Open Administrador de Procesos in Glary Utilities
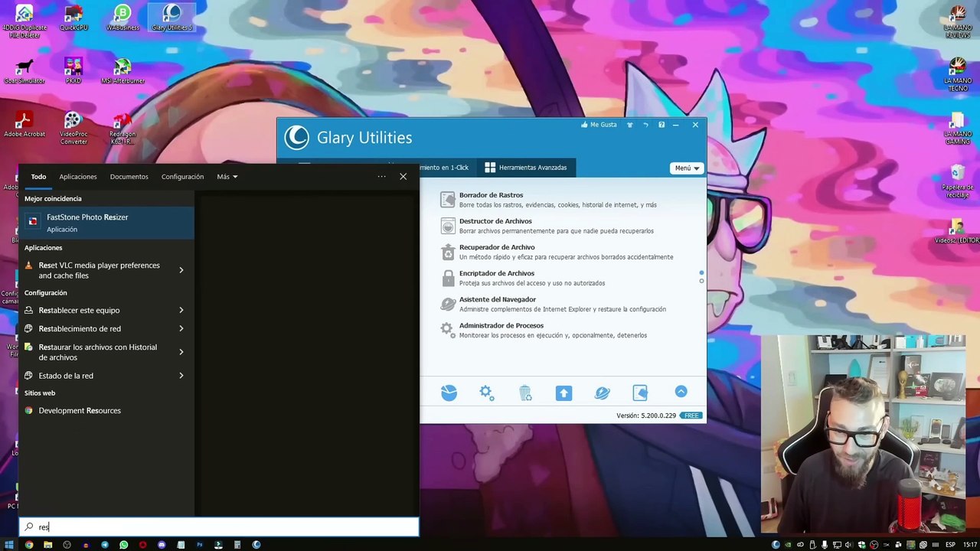 click(501, 325)
